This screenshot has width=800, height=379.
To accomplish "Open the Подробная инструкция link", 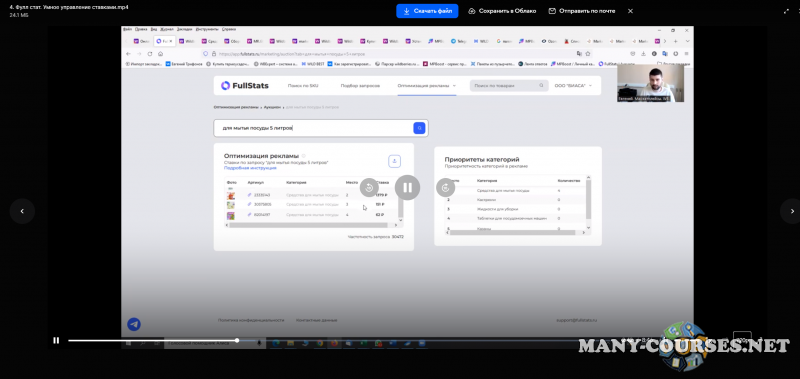I will pyautogui.click(x=243, y=168).
